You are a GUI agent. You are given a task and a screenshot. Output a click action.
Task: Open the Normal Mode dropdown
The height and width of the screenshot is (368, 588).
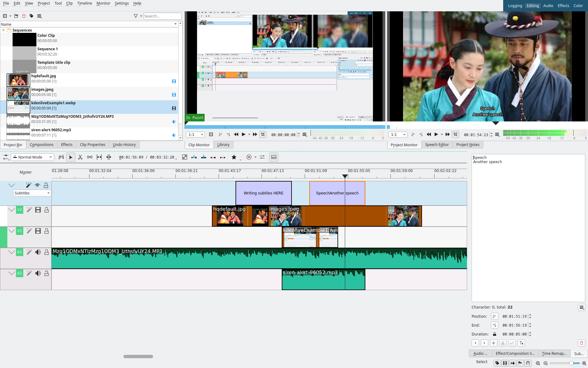(32, 157)
